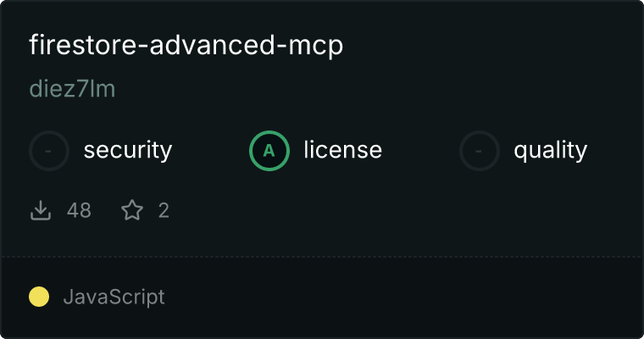The width and height of the screenshot is (644, 339).
Task: Select the security label text
Action: (x=128, y=150)
